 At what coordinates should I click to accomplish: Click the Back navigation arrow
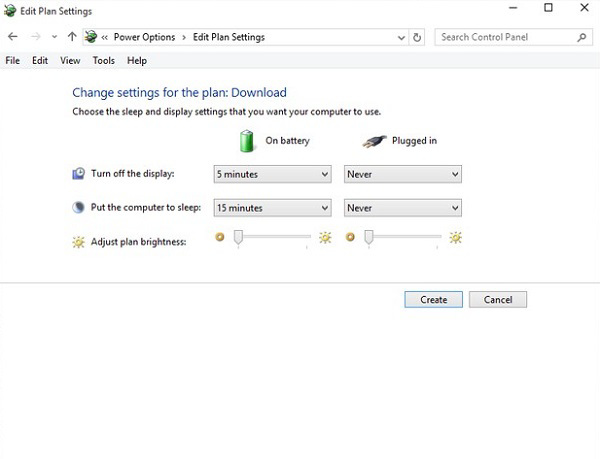(12, 37)
